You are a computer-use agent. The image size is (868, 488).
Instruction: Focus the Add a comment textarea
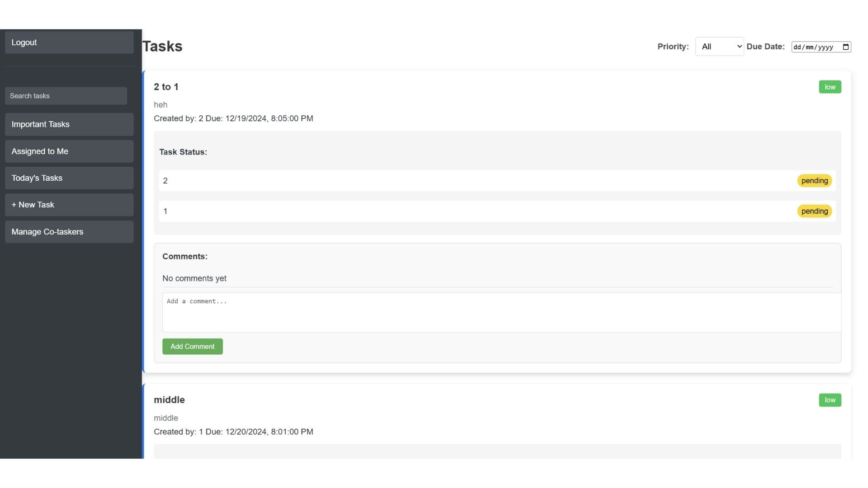coord(502,313)
